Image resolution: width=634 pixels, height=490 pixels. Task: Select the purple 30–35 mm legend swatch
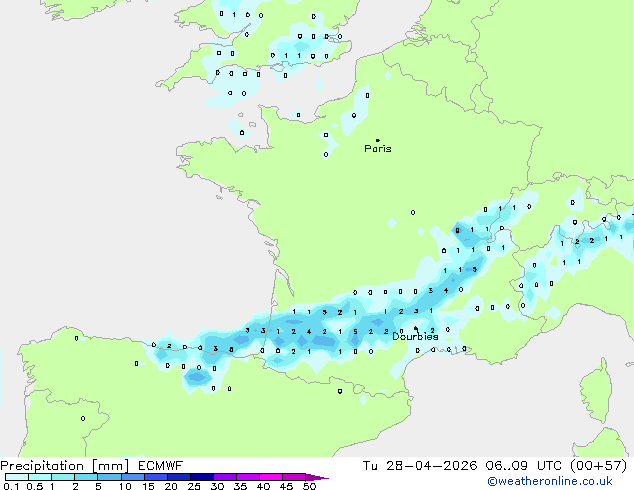coord(225,477)
